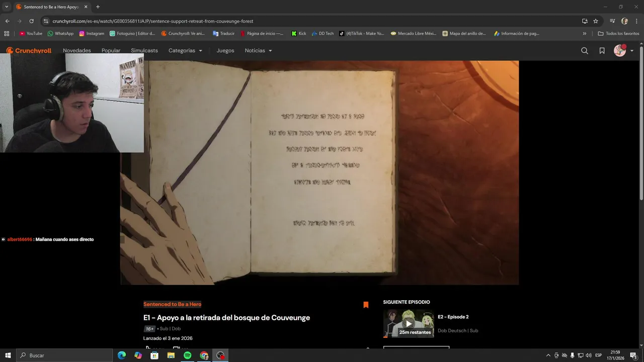Viewport: 644px width, 362px height.
Task: Open the tab search dropdown
Action: (x=7, y=7)
